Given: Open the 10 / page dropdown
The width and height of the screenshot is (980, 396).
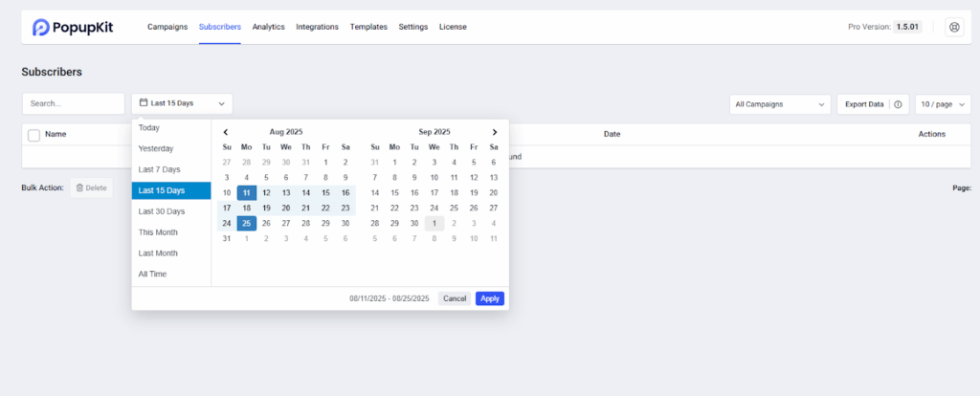Looking at the screenshot, I should coord(943,103).
